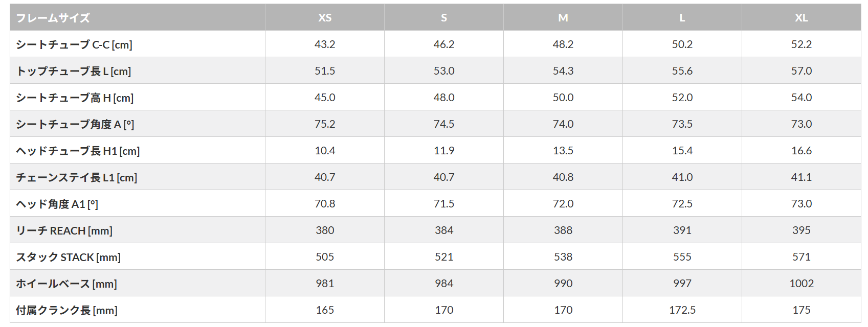Viewport: 868px width, 327px height.
Task: Click the XS column header
Action: [x=325, y=18]
